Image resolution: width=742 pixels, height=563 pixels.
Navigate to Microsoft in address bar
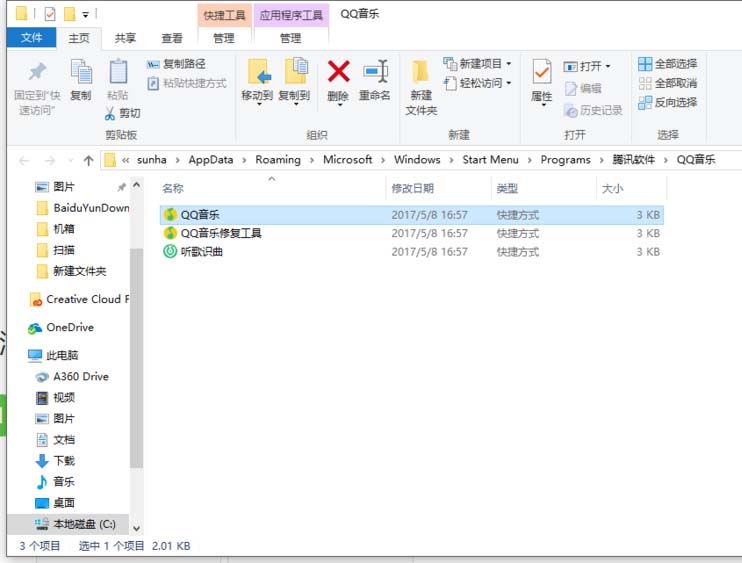point(347,160)
